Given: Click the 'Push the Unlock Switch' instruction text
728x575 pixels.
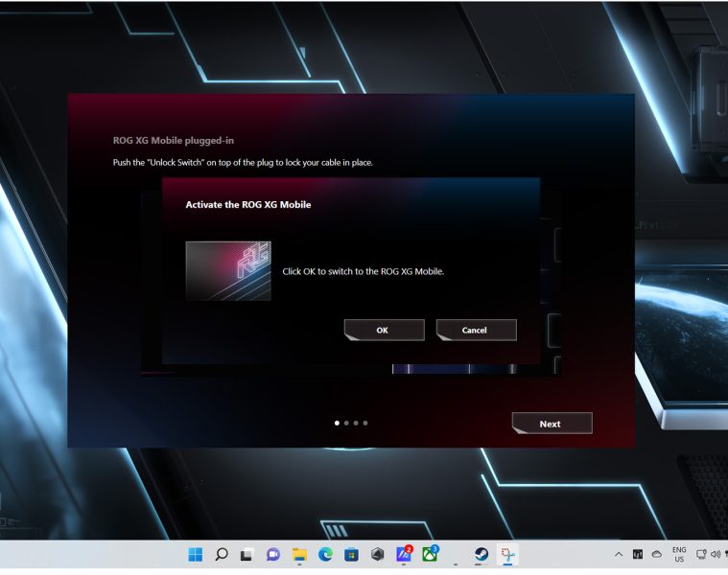Looking at the screenshot, I should pos(243,162).
